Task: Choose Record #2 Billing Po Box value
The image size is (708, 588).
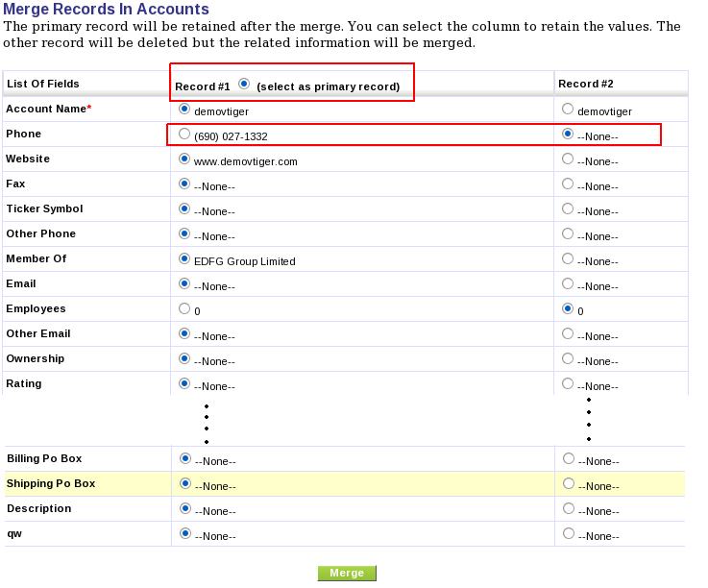Action: point(569,459)
